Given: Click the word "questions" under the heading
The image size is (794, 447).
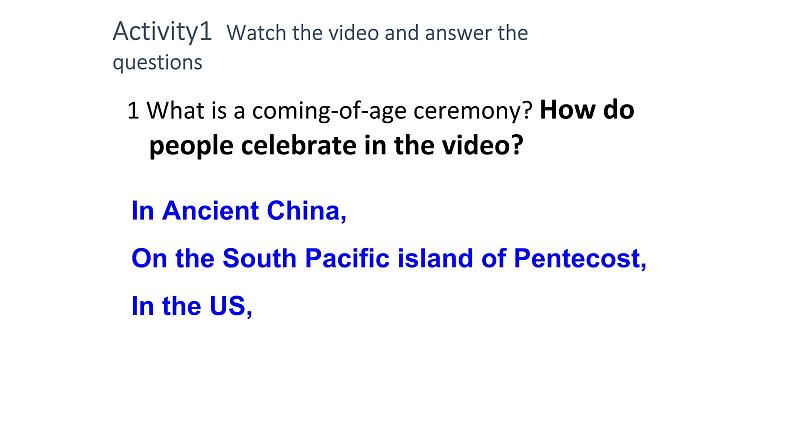Looking at the screenshot, I should [x=157, y=62].
